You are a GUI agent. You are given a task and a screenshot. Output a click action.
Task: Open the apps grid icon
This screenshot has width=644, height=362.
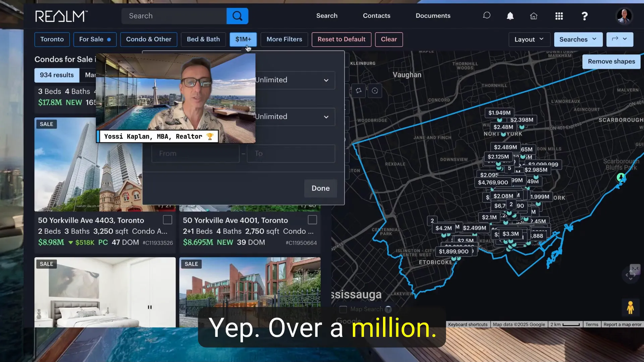point(559,16)
